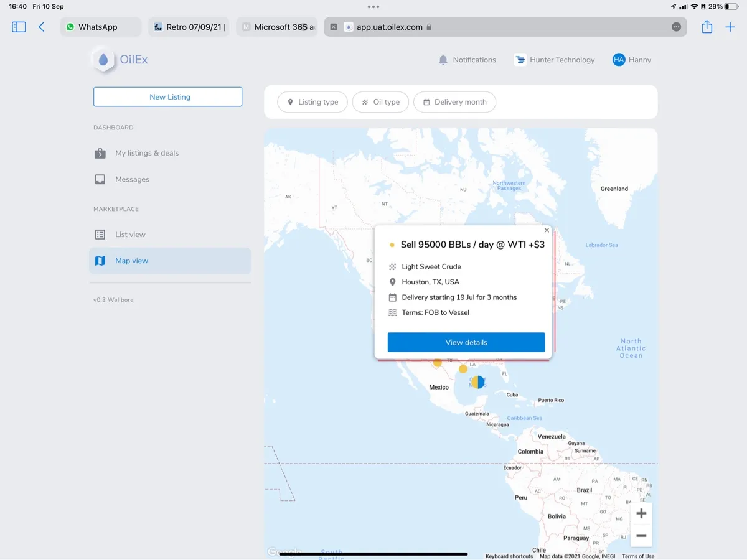Click Delivery starting 19 Jul text

[x=459, y=297]
